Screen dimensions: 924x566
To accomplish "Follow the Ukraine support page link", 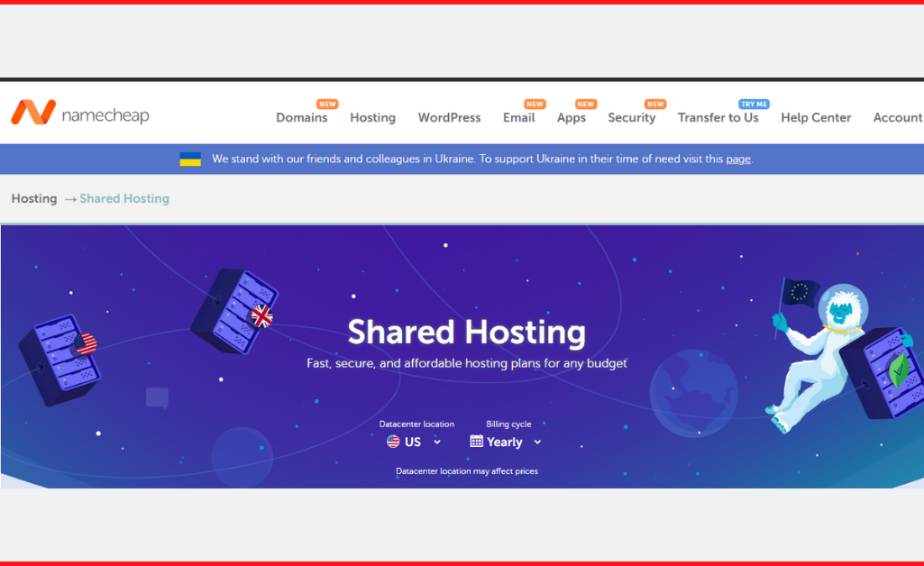I will tap(737, 159).
